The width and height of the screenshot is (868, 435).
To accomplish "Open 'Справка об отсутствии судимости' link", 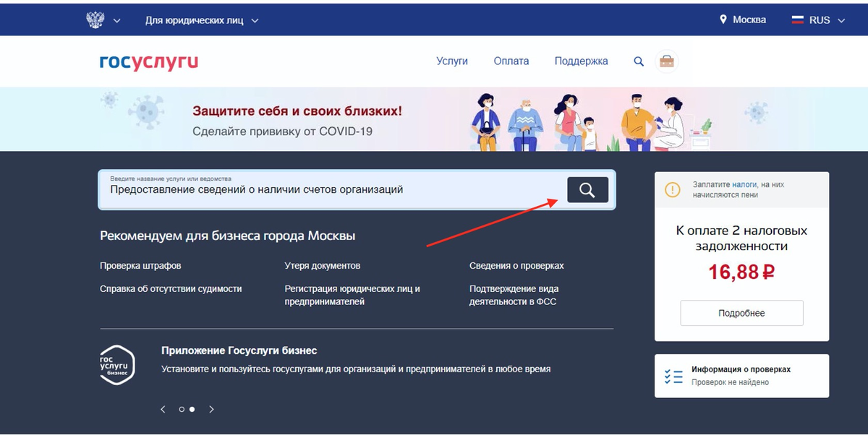I will tap(171, 288).
